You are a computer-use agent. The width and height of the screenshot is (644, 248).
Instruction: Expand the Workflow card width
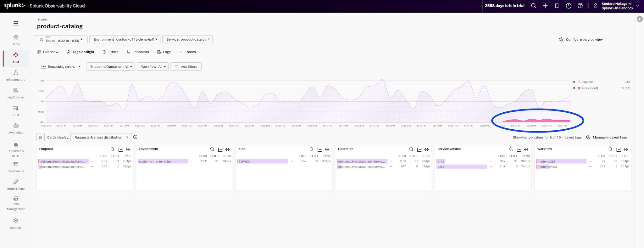[626, 149]
